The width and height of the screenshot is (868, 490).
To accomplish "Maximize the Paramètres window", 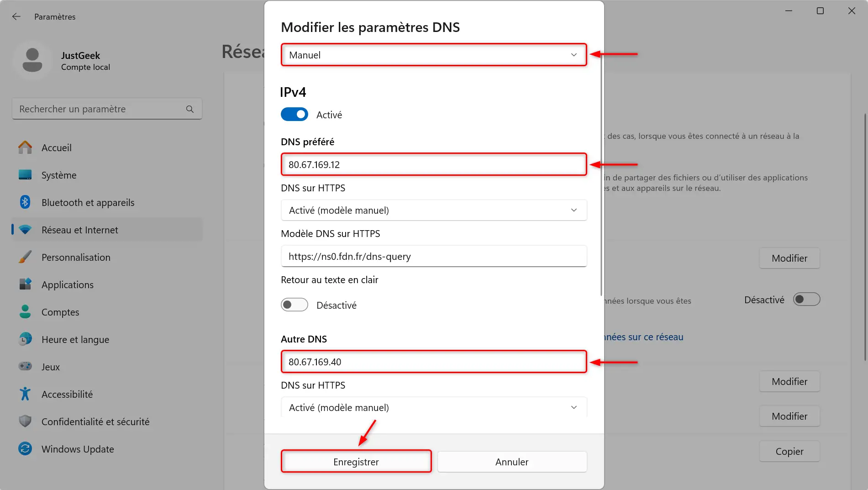I will click(820, 11).
